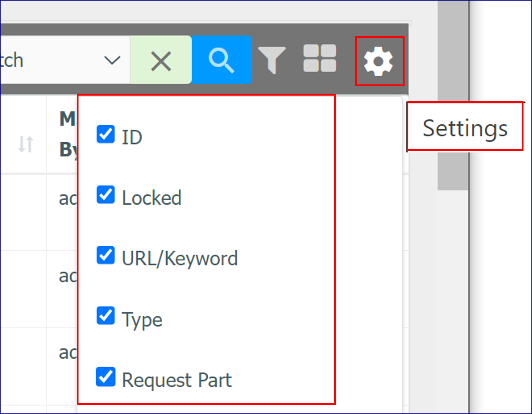Image resolution: width=532 pixels, height=414 pixels.
Task: Open the funnel filter icon
Action: pyautogui.click(x=272, y=60)
